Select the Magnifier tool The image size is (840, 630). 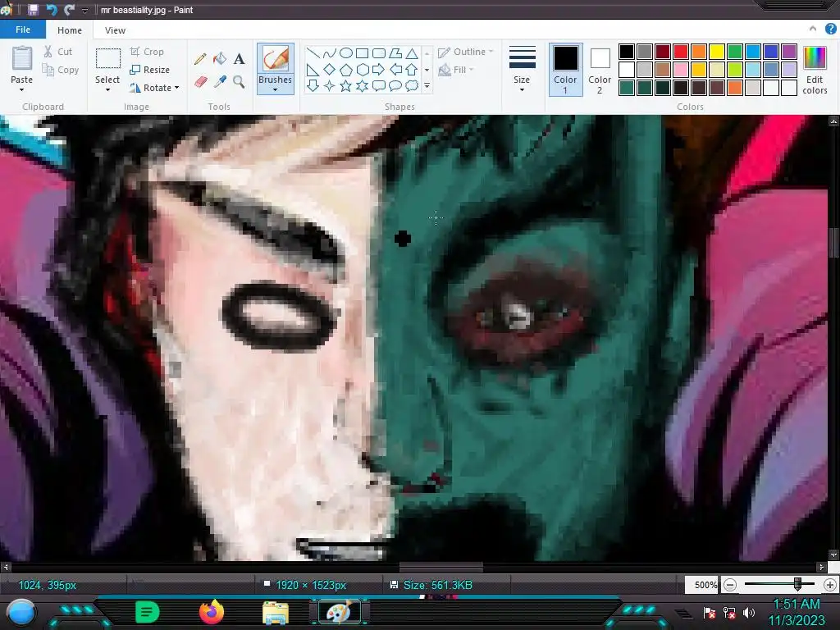coord(239,81)
